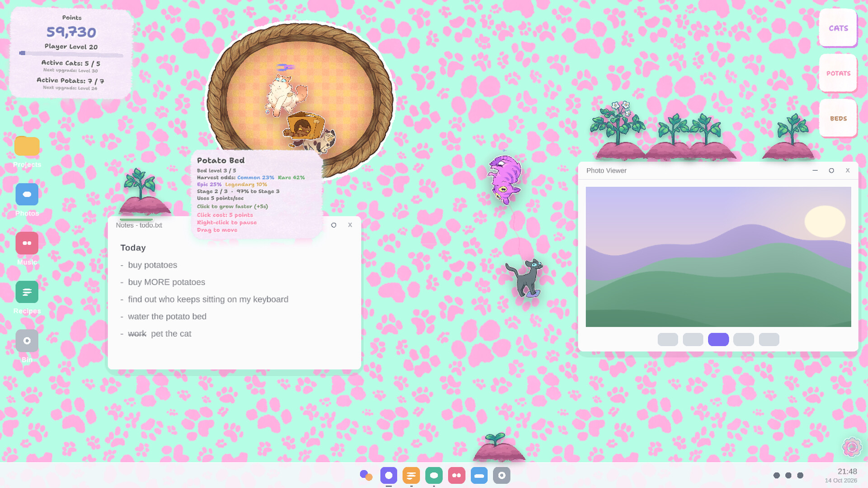The height and width of the screenshot is (488, 868).
Task: Click the 59,730 points counter
Action: (x=71, y=32)
